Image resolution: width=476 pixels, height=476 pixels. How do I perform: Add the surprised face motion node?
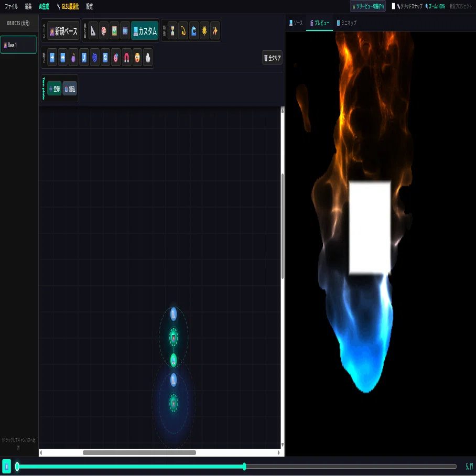click(137, 57)
